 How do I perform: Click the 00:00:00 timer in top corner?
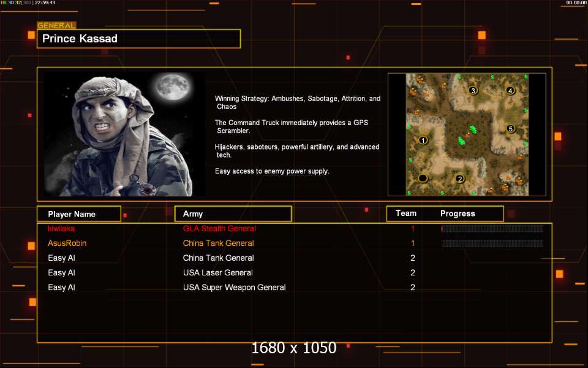click(x=576, y=2)
